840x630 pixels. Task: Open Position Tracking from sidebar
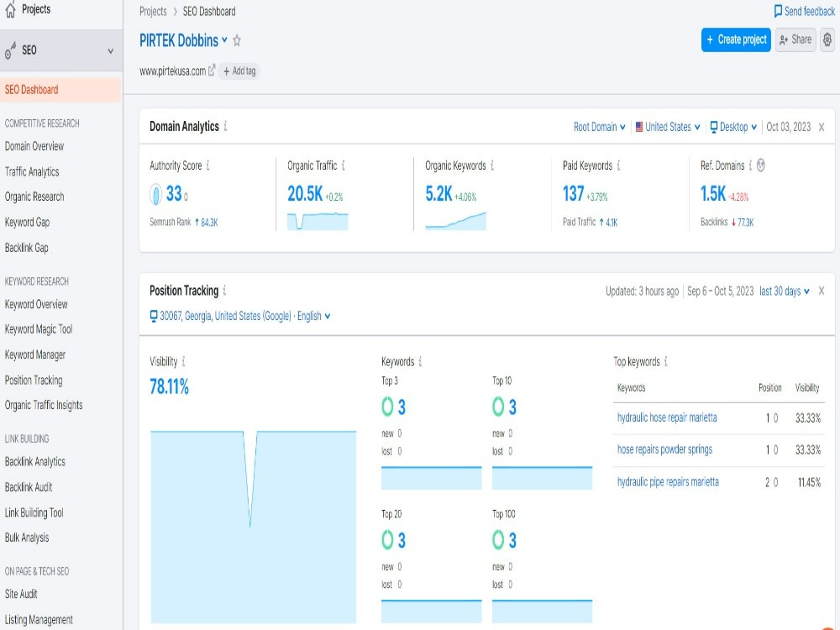[34, 380]
